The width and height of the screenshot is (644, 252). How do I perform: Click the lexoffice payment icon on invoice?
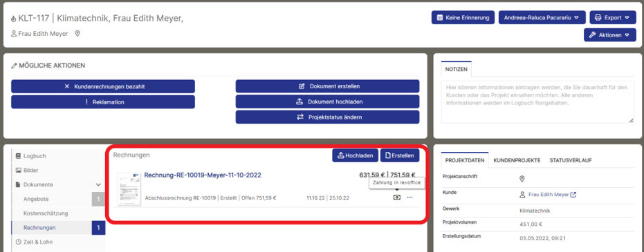(x=397, y=197)
